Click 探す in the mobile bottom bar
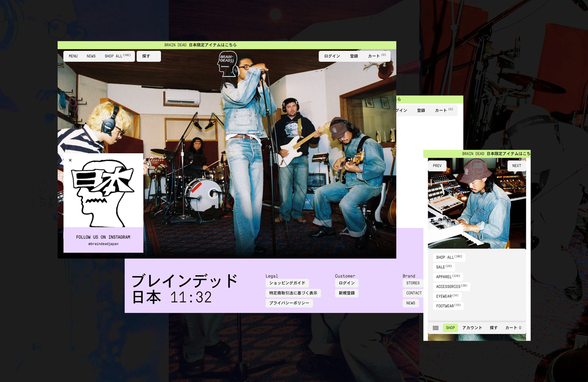 pos(493,328)
